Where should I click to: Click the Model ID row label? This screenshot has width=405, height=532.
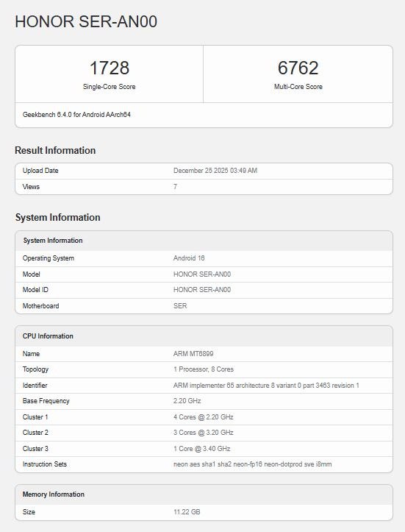[x=35, y=290]
